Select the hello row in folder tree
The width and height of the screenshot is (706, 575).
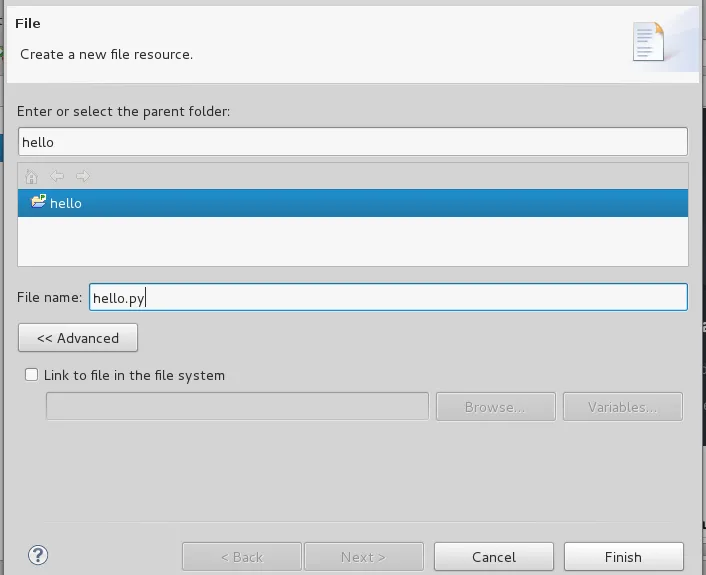coord(353,203)
